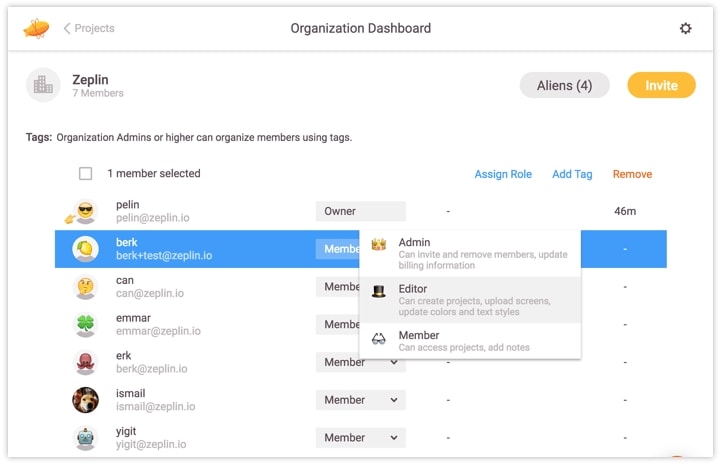Click the emmar@zeplin.io email
Screen dimensions: 720x466
[x=158, y=331]
